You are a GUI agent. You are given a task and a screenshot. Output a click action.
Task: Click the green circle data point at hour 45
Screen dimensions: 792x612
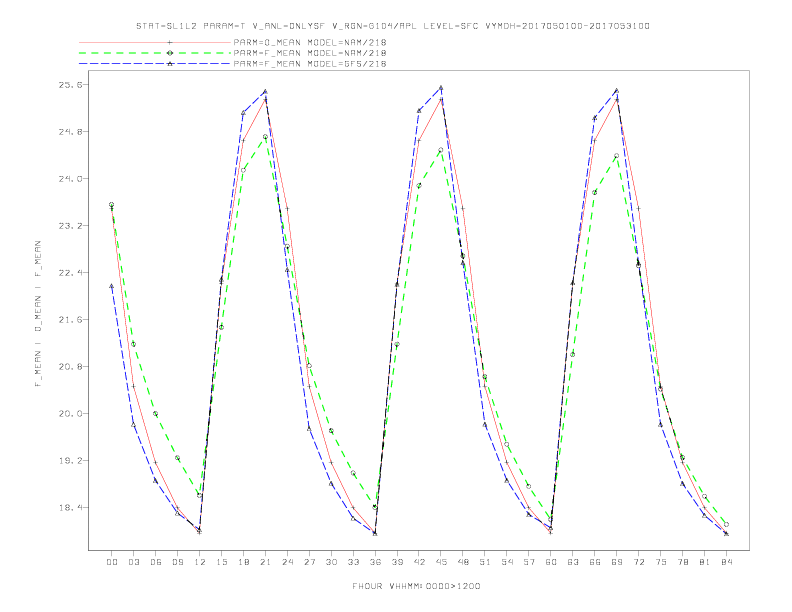(440, 150)
